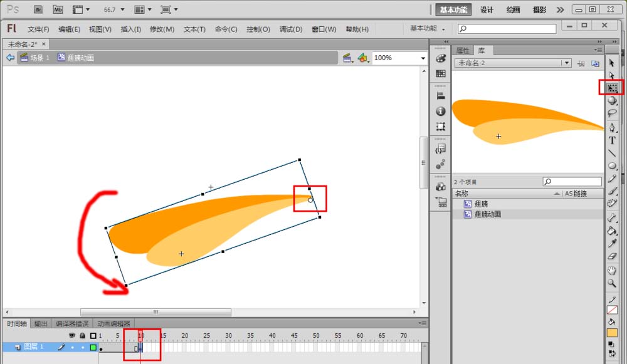Open the 基本功能 workspace dropdown
Screen dimensions: 627x364
(x=428, y=29)
